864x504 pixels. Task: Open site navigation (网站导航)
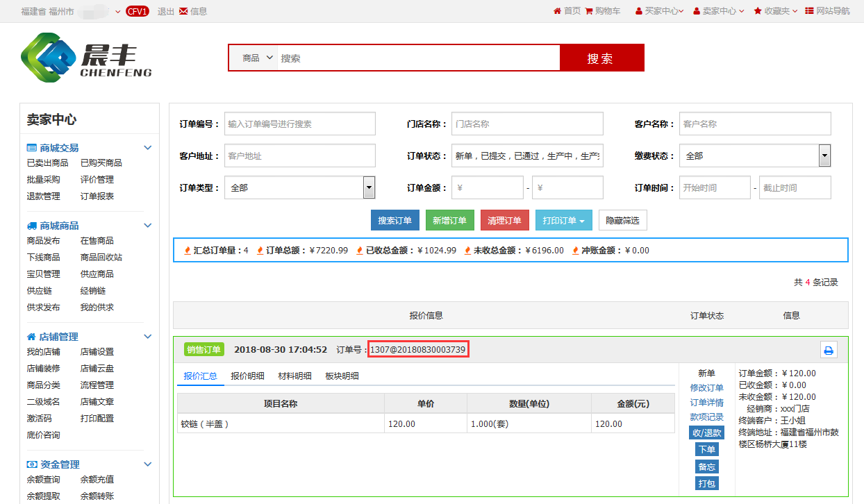pos(827,11)
